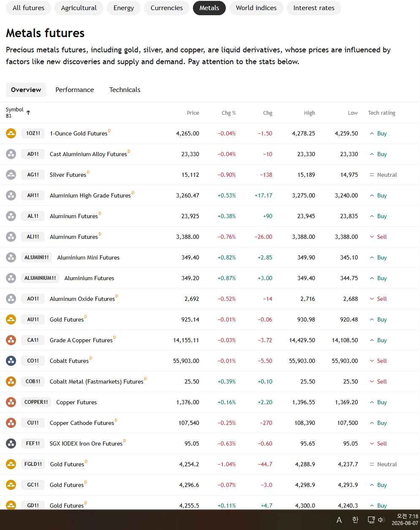
Task: Click the copper icon beside CA1!
Action: [x=11, y=340]
